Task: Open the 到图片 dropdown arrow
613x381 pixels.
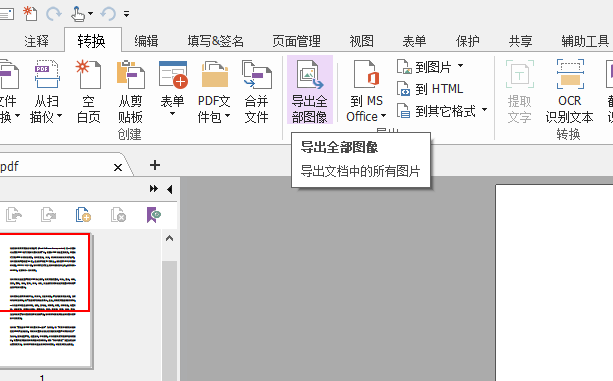Action: 461,66
